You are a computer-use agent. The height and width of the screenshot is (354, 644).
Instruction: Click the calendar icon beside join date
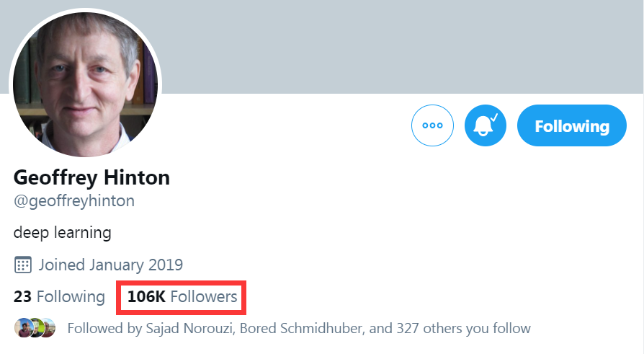[x=23, y=265]
